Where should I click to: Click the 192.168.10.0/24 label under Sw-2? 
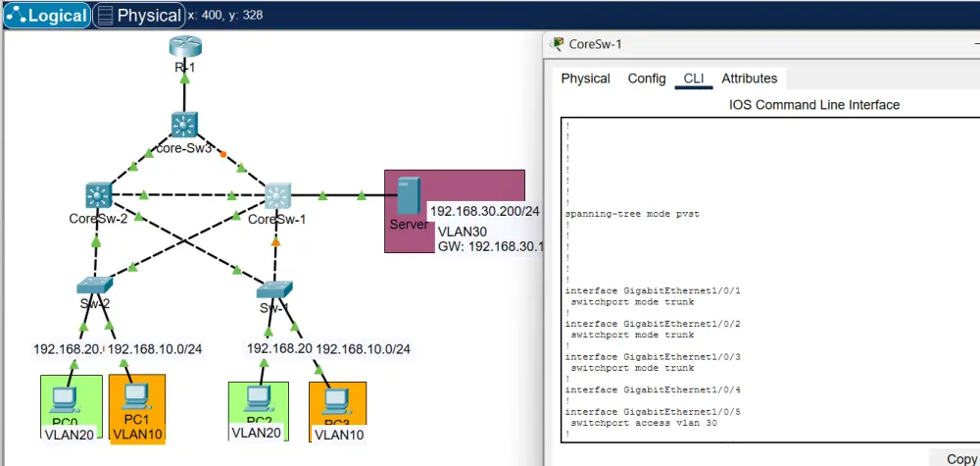click(155, 349)
